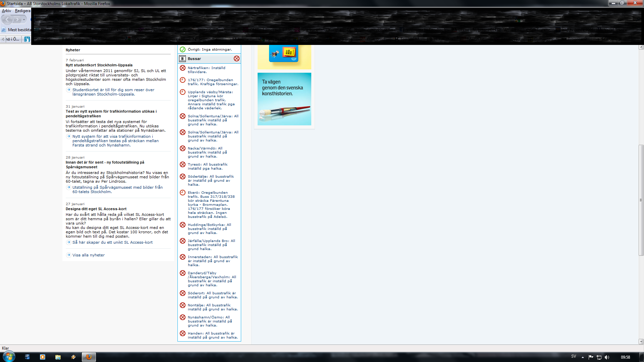Image resolution: width=644 pixels, height=362 pixels.
Task: Open link 'Så här skapar du ett unikt SL Access-kort'
Action: click(x=112, y=242)
